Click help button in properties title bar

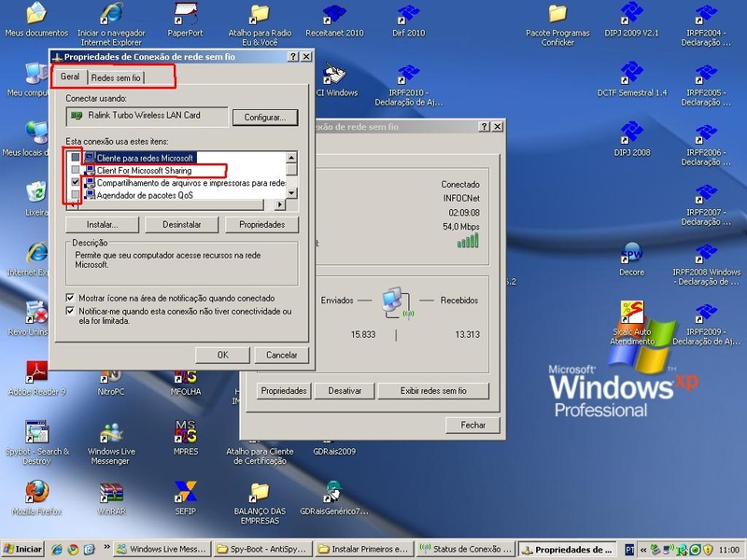(x=293, y=57)
